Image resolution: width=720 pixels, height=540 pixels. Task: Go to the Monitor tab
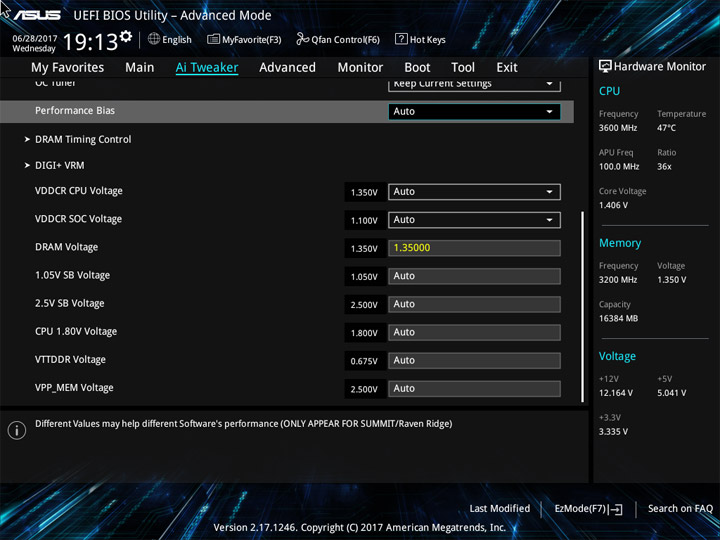pos(360,68)
